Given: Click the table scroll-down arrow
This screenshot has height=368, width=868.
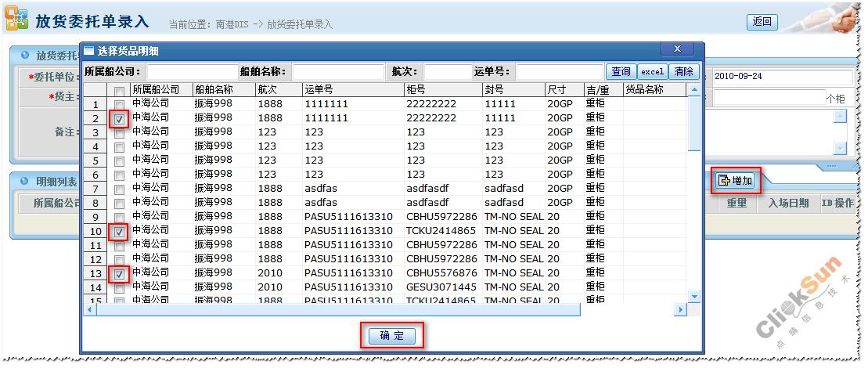Looking at the screenshot, I should coord(693,296).
